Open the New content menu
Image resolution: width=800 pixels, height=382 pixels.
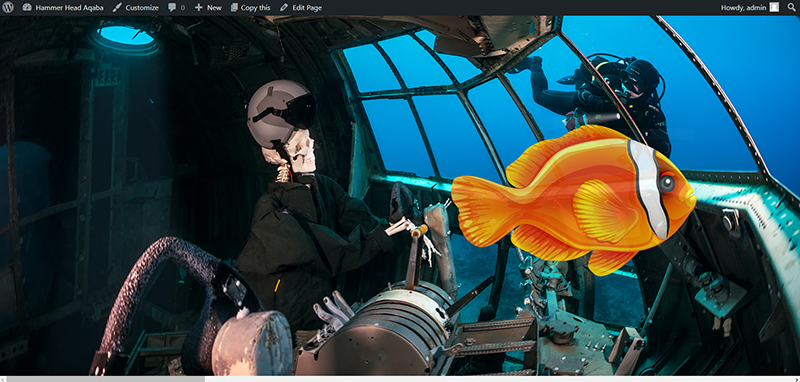click(208, 8)
